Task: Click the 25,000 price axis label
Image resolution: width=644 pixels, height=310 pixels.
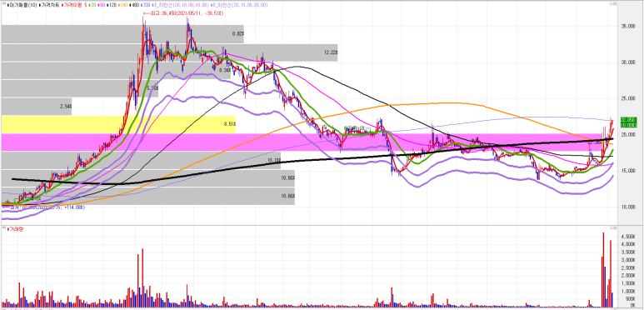Action: point(629,98)
